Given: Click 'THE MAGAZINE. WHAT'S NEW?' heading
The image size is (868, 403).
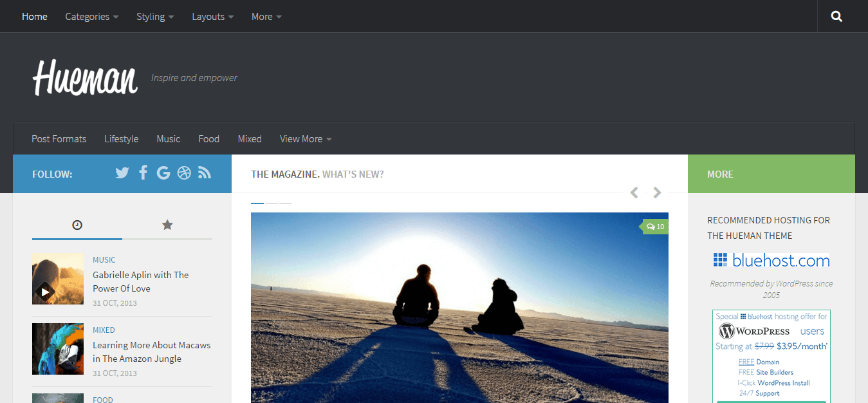Looking at the screenshot, I should [317, 174].
